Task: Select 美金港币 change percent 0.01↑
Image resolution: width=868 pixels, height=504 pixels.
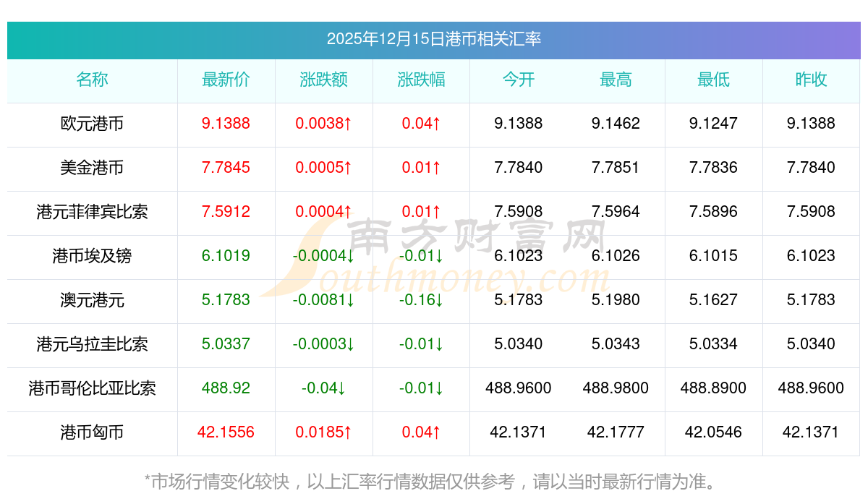Action: point(421,168)
